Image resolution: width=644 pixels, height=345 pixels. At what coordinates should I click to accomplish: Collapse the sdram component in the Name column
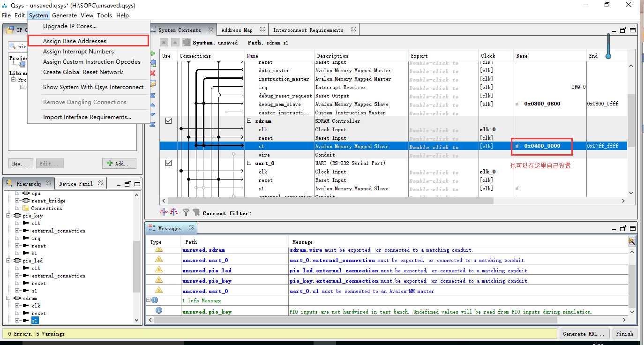[x=250, y=121]
